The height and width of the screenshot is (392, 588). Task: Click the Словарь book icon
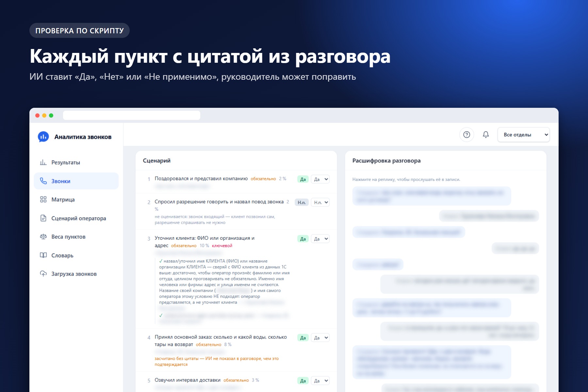tap(43, 255)
